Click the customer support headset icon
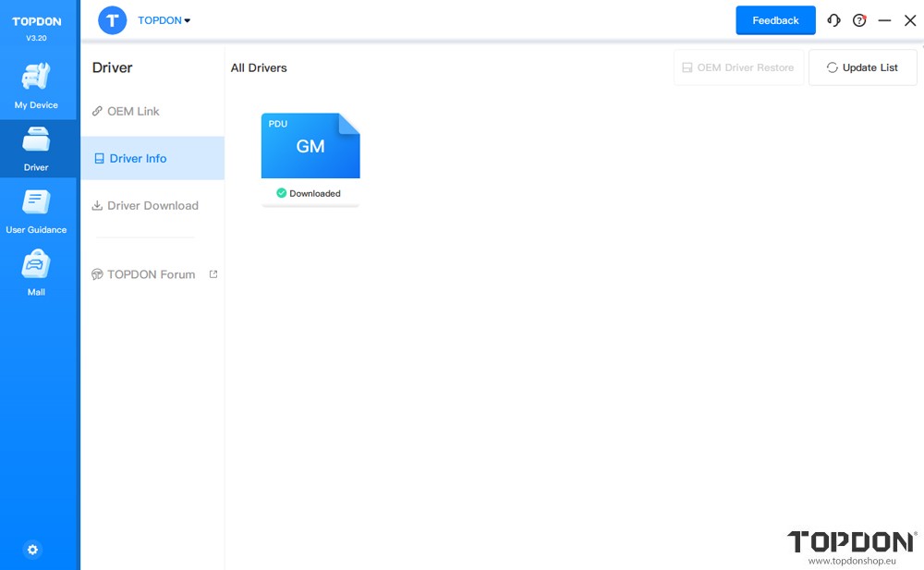 coord(833,20)
